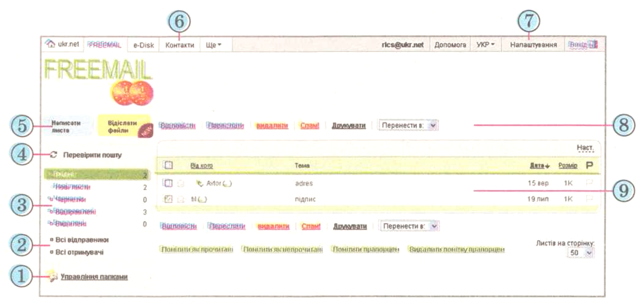Click the Перевірити пошту label
644x306 pixels.
[x=93, y=155]
